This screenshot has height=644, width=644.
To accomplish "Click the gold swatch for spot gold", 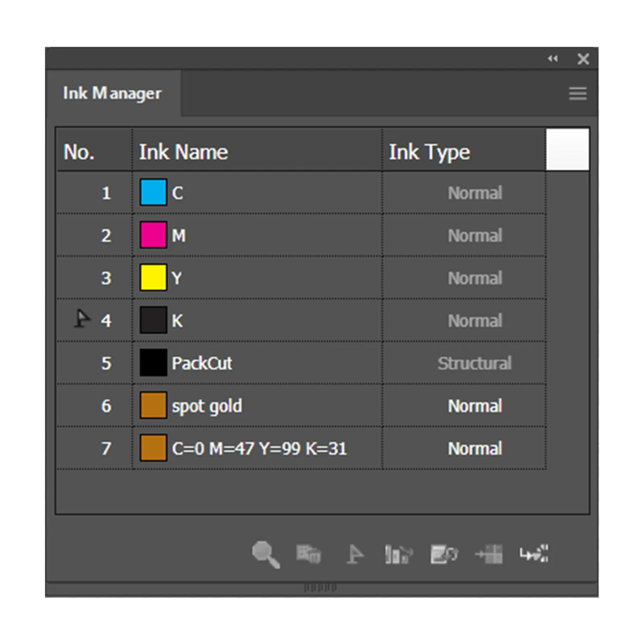I will [x=153, y=406].
